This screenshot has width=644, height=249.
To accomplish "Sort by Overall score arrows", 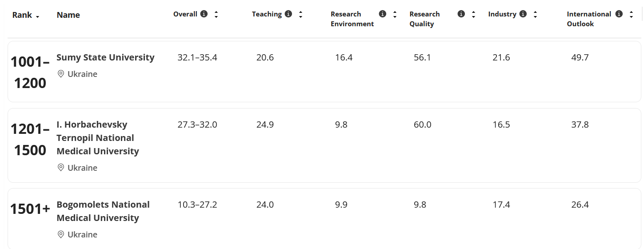I will point(216,14).
